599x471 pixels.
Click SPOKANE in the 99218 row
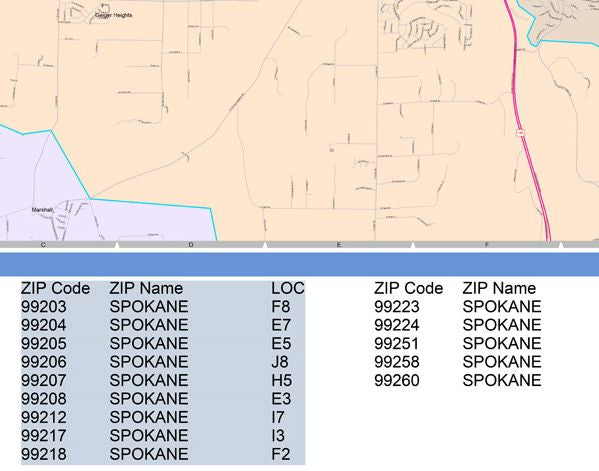(149, 454)
